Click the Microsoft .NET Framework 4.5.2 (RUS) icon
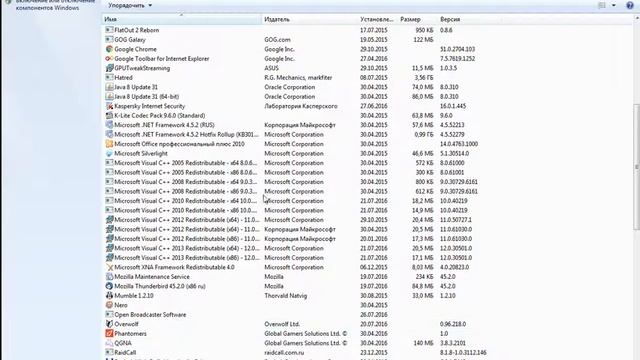The height and width of the screenshot is (360, 640). pyautogui.click(x=109, y=124)
